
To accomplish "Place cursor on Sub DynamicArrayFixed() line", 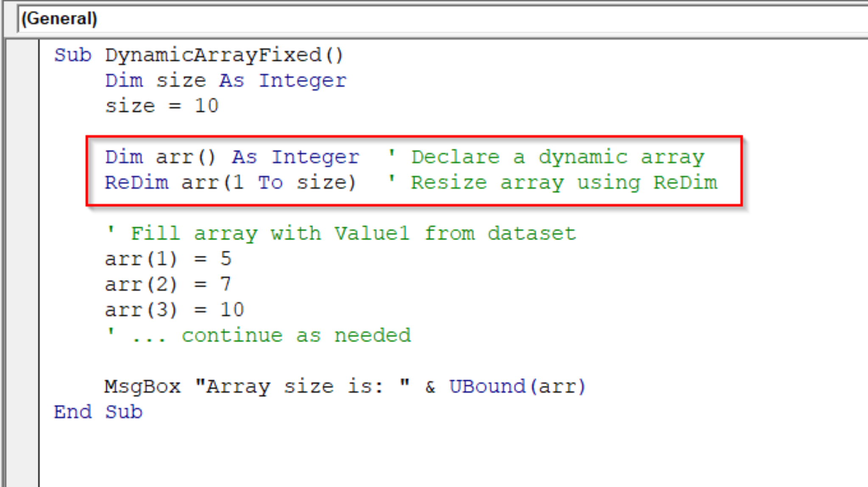I will [198, 55].
